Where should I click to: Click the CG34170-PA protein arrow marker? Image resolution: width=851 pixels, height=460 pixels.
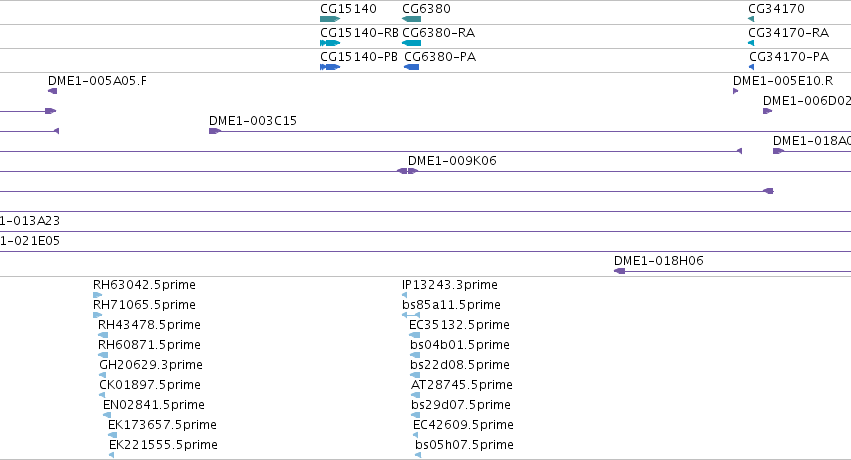(x=752, y=67)
